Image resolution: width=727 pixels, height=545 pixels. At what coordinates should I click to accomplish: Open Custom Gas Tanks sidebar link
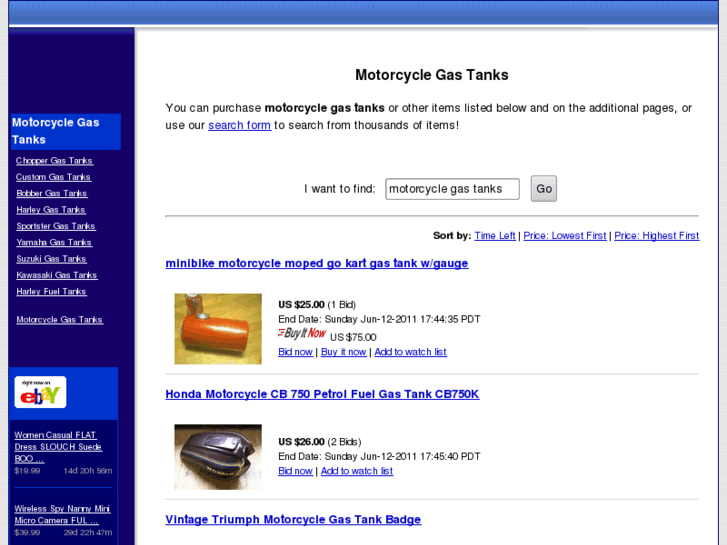tap(53, 177)
